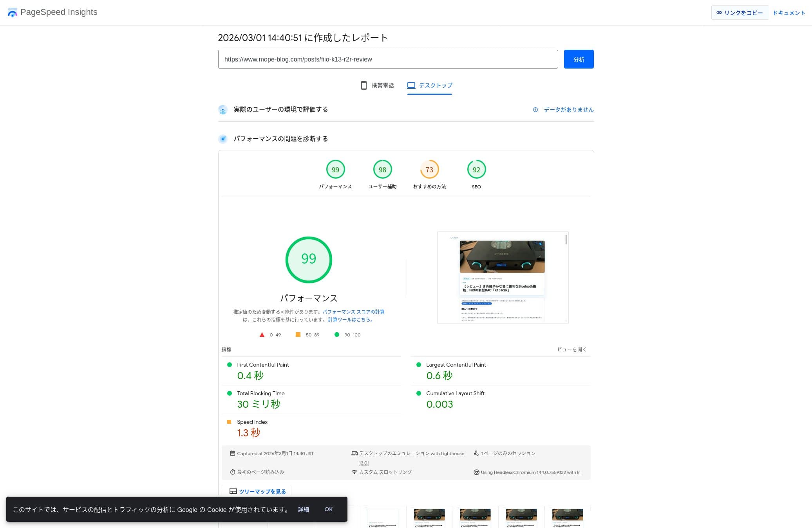This screenshot has width=812, height=528.
Task: Open the ドキュメント link
Action: [x=788, y=13]
